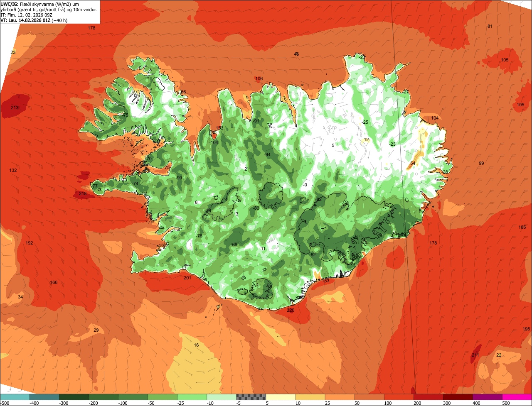Click the 192 value southwest of Iceland
The image size is (532, 406).
tap(29, 243)
